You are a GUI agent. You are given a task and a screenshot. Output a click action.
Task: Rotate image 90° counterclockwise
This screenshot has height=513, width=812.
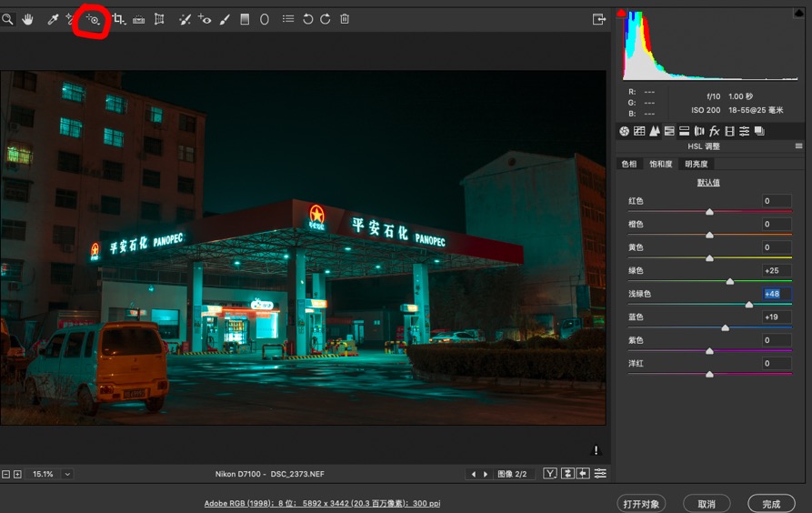pos(307,20)
